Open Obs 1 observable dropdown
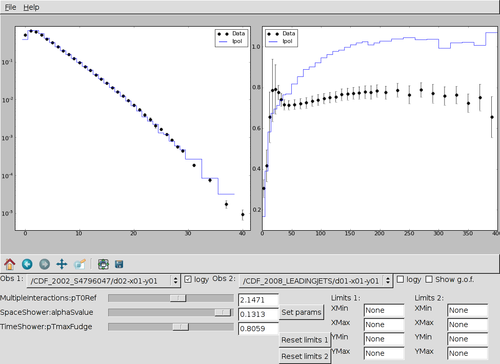This screenshot has height=364, width=500. 103,281
